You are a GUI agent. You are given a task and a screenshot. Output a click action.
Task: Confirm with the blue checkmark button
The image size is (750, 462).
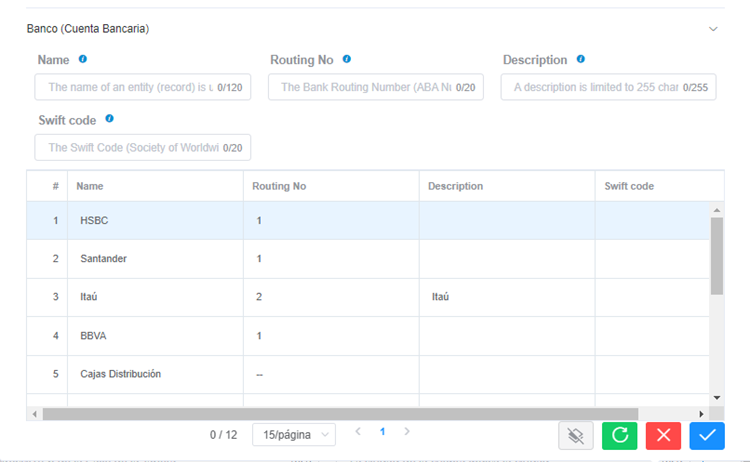(x=706, y=435)
